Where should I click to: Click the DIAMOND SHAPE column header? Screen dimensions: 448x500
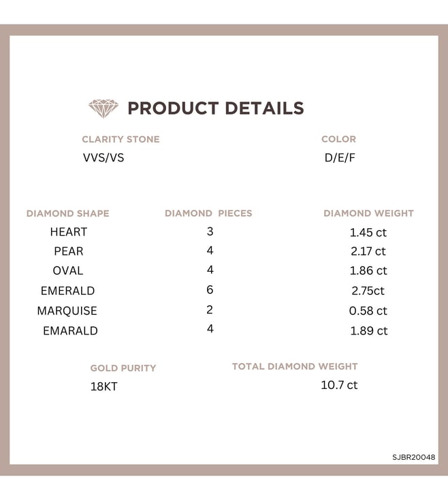(68, 213)
